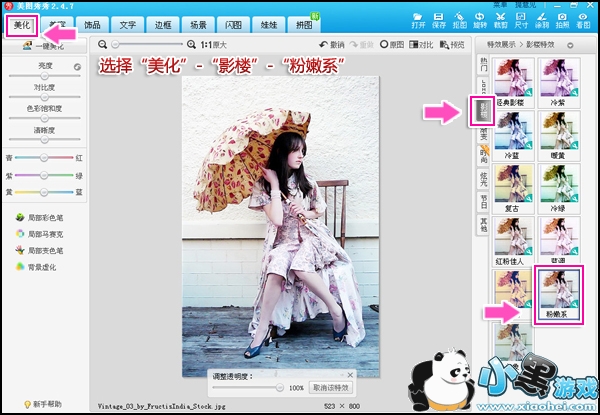Select the 节日 effects category
This screenshot has height=415, width=600.
(483, 200)
